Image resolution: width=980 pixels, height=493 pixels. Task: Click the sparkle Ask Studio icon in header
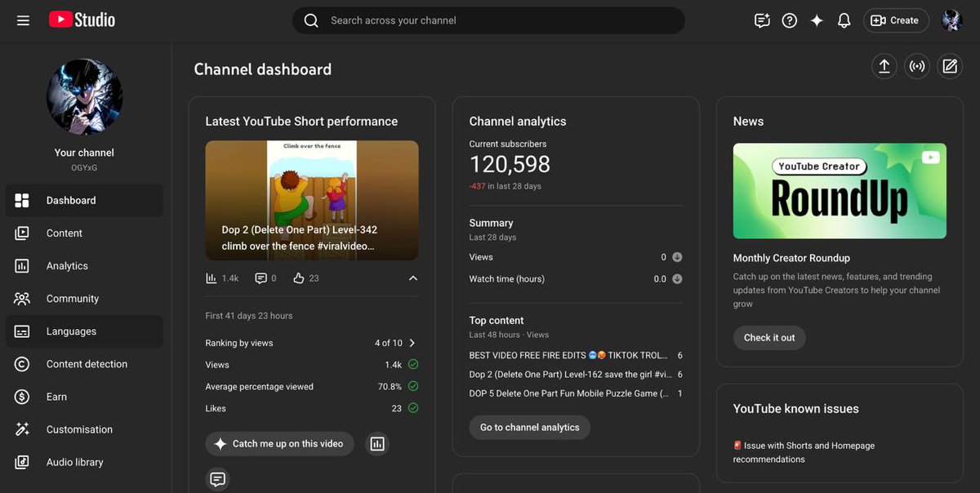click(x=817, y=20)
